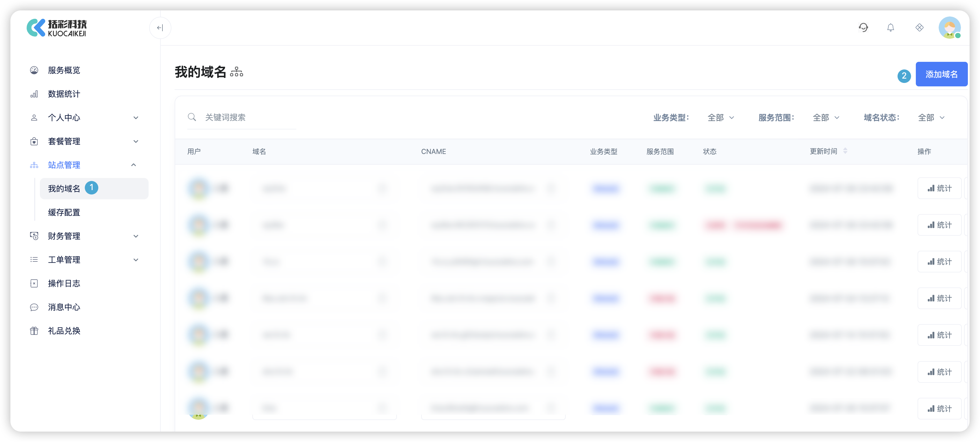The height and width of the screenshot is (442, 980).
Task: Open 业务类型 filter dropdown
Action: (720, 118)
